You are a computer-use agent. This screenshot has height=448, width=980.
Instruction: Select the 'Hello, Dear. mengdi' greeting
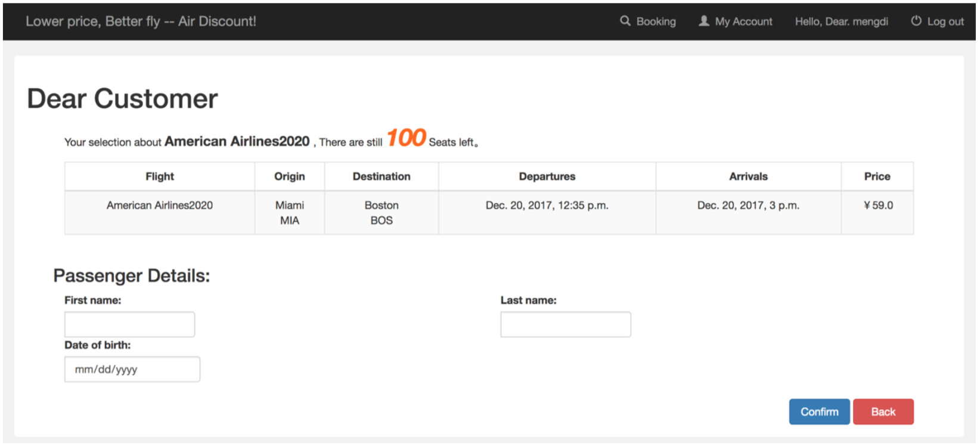pyautogui.click(x=841, y=21)
